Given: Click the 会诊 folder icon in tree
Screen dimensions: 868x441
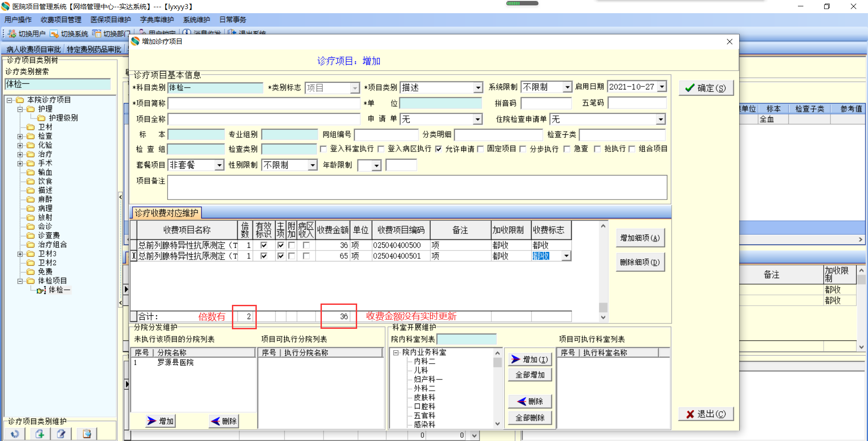Looking at the screenshot, I should pyautogui.click(x=31, y=227).
